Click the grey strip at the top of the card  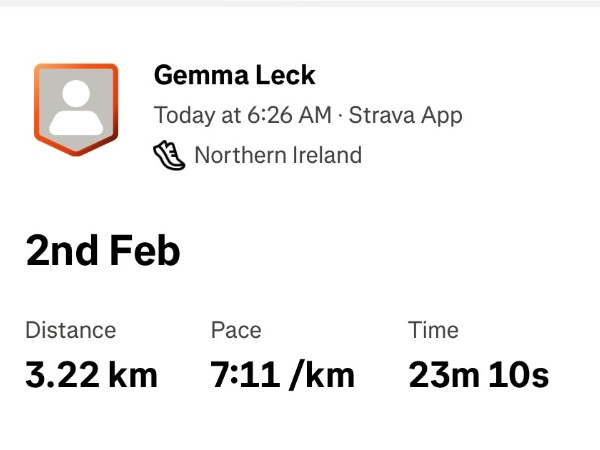pos(300,3)
